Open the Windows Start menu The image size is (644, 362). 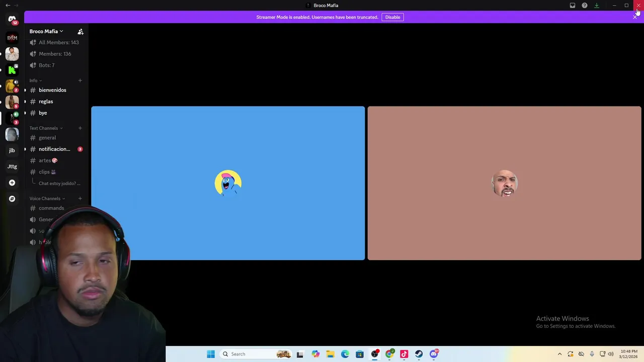tap(211, 354)
